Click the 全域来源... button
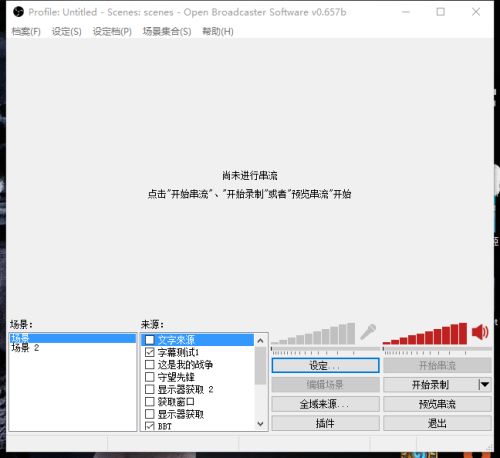The height and width of the screenshot is (458, 500). point(325,404)
